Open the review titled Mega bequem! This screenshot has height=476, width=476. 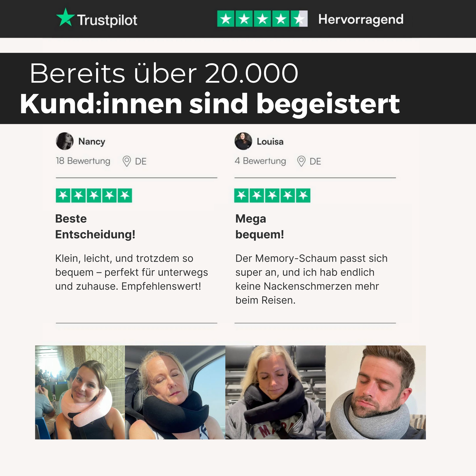tap(260, 227)
